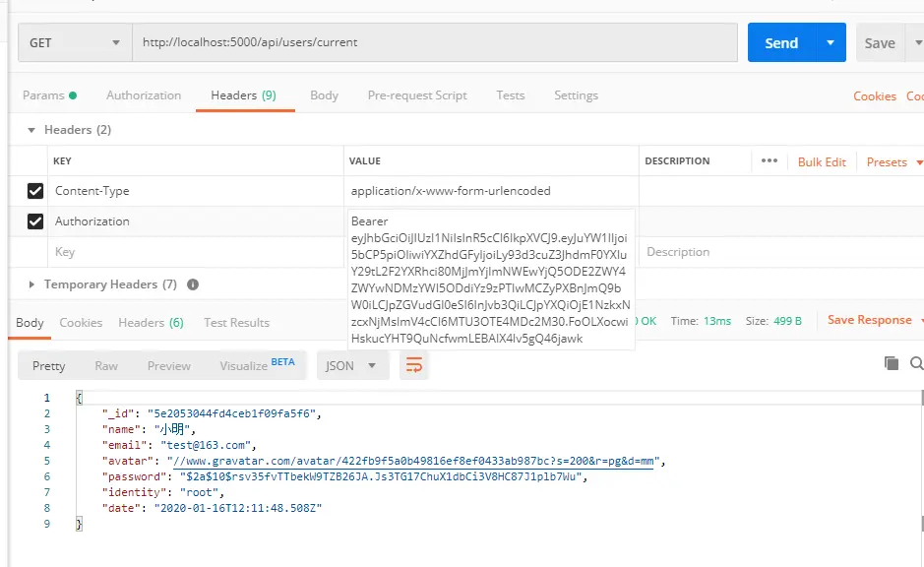Click the application/x-www-form-urlencoded value cell
Screen dimensions: 924x567
tap(491, 191)
